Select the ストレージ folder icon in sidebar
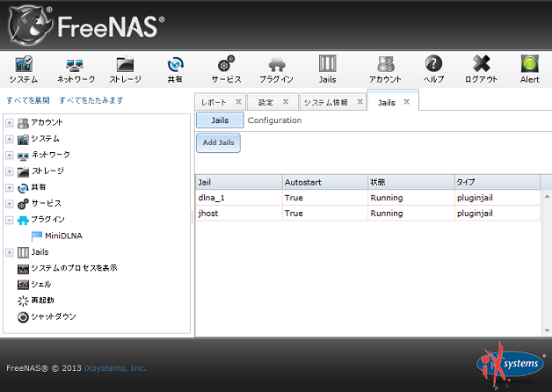This screenshot has width=552, height=392. point(23,171)
